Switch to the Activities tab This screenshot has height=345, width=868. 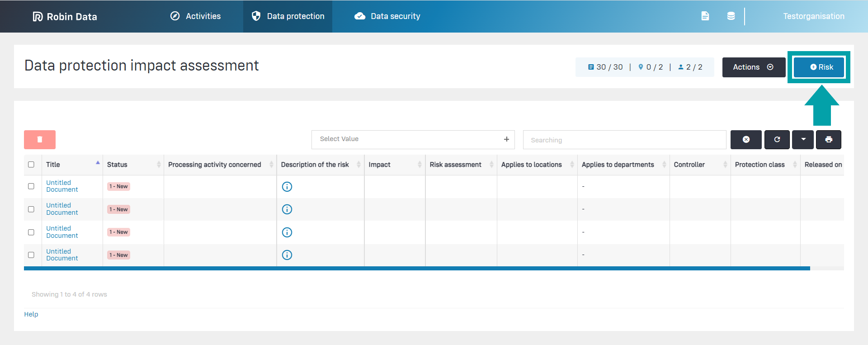196,16
